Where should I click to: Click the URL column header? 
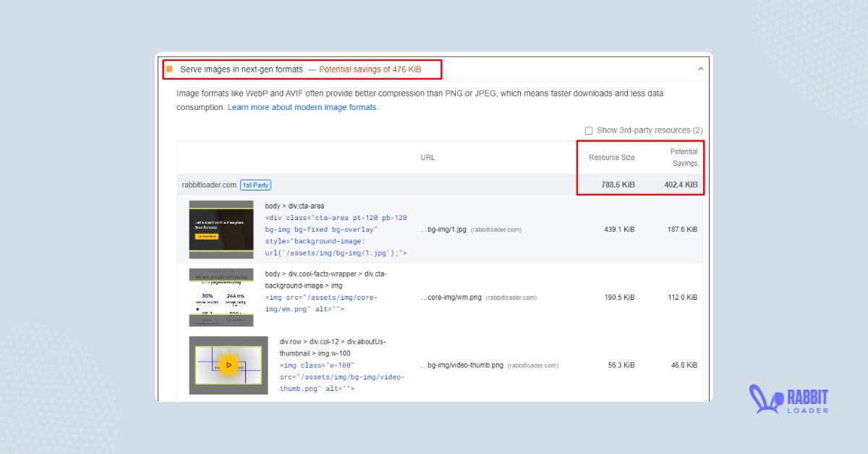pos(427,157)
